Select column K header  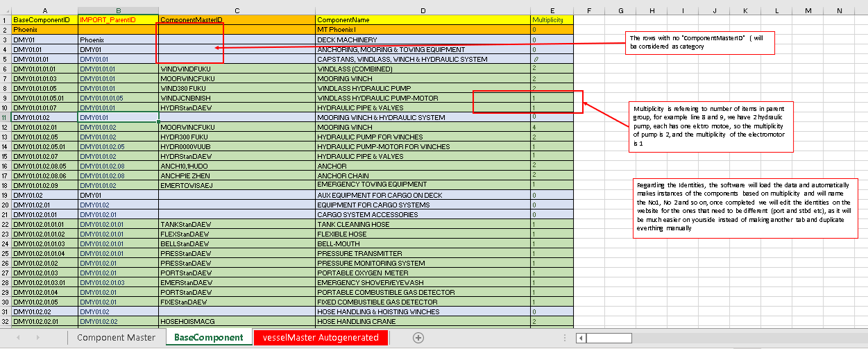744,10
